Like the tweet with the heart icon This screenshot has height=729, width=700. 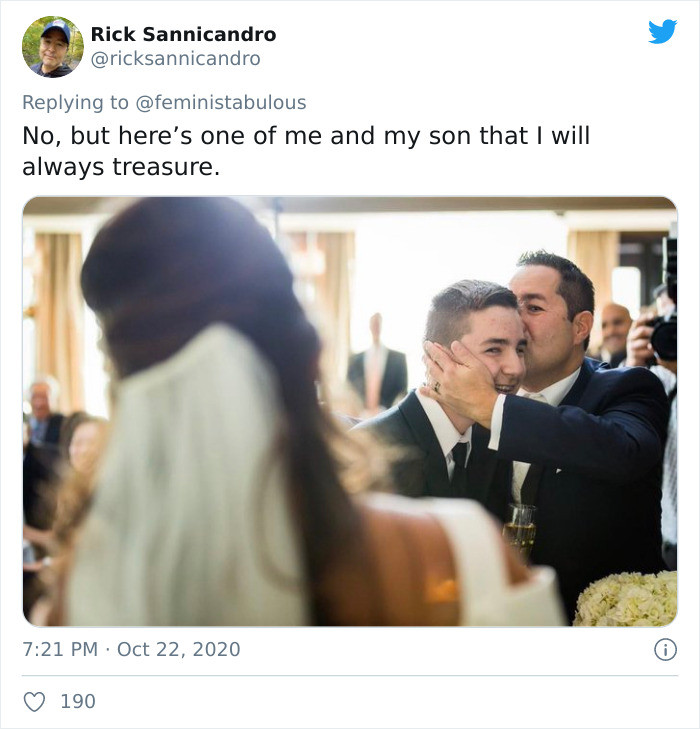[x=34, y=701]
